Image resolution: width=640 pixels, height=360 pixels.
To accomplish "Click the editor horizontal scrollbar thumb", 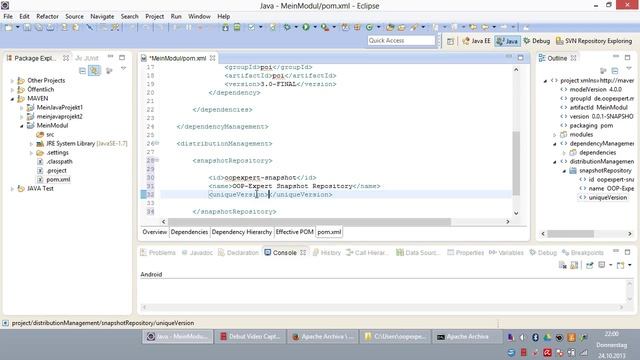I will (x=309, y=222).
